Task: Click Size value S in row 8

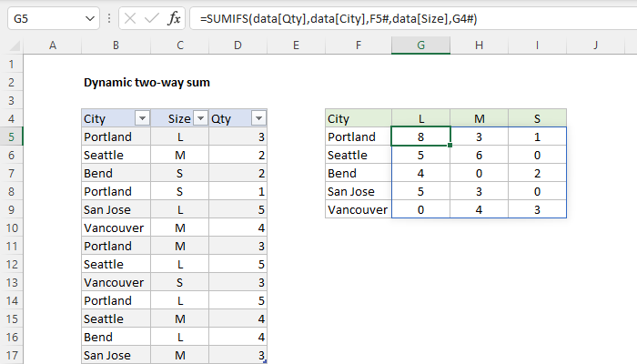Action: (180, 191)
